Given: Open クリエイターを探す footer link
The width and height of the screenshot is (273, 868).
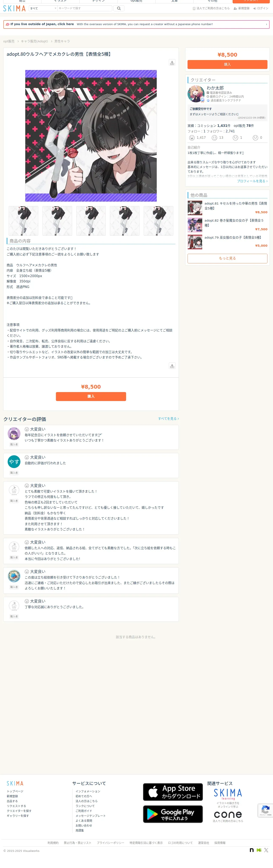Looking at the screenshot, I should tap(19, 811).
